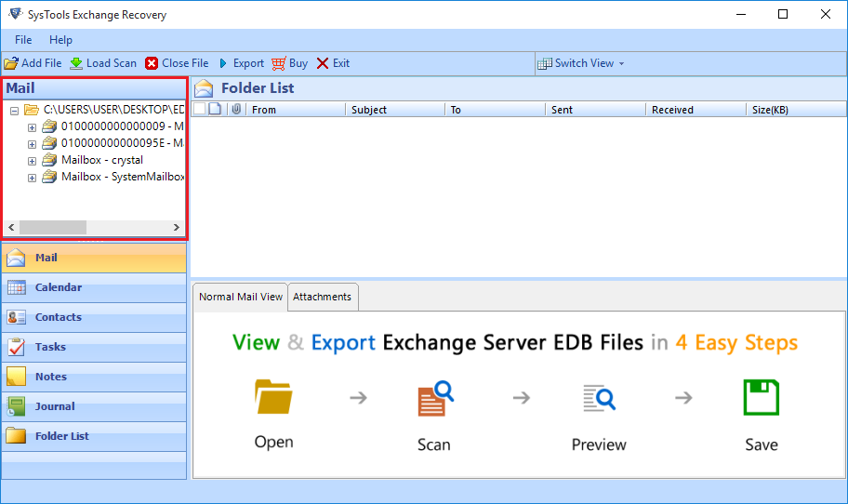Click the tree scroll left arrow
This screenshot has width=848, height=504.
click(11, 227)
